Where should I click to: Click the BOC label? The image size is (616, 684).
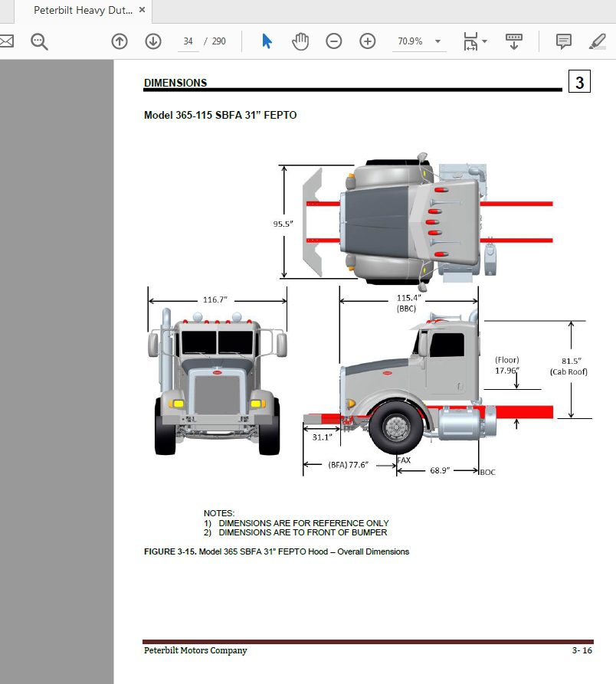[x=488, y=472]
